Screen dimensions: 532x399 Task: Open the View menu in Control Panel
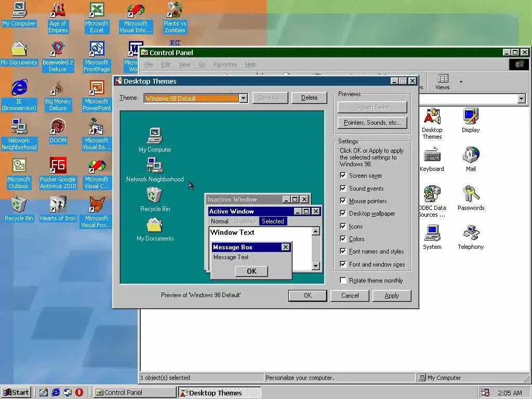coord(184,64)
